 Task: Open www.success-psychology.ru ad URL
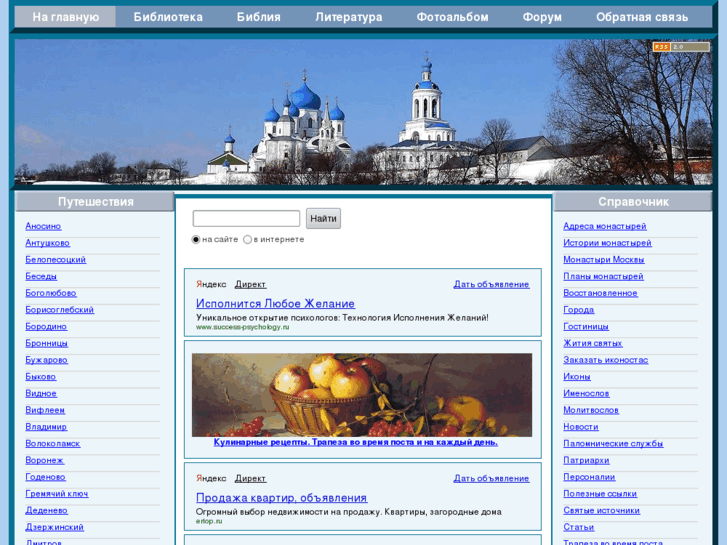[242, 327]
